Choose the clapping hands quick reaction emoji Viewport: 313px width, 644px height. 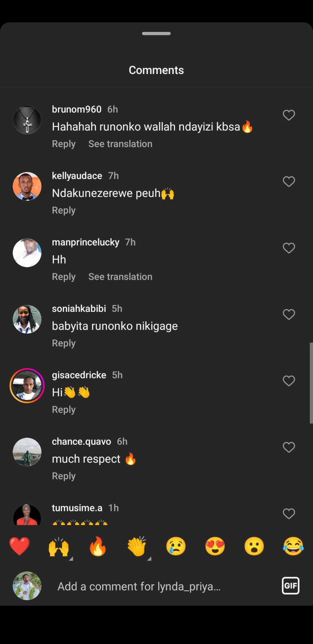pos(137,546)
